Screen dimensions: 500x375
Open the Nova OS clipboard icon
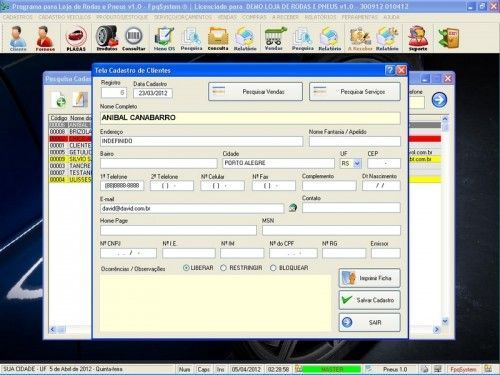[164, 38]
